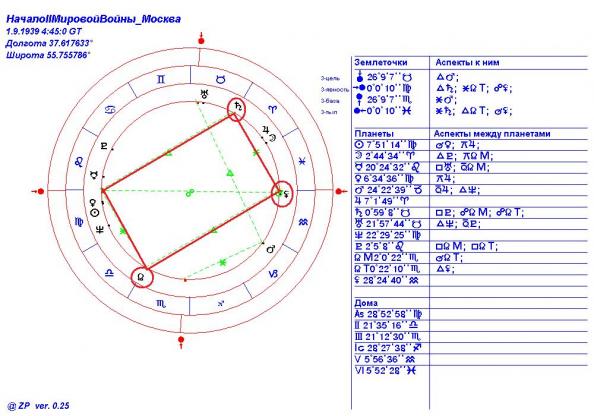
Task: Click the circled Saturn glyph on chart
Action: [237, 107]
